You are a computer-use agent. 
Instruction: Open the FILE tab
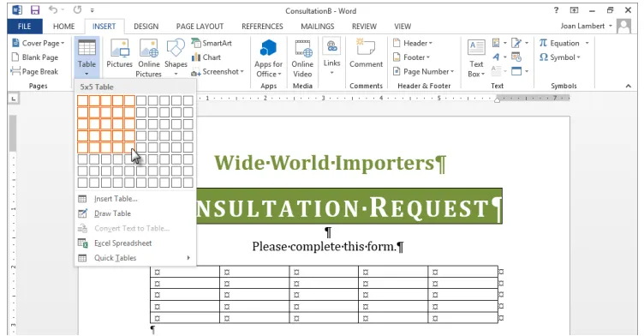pyautogui.click(x=25, y=27)
